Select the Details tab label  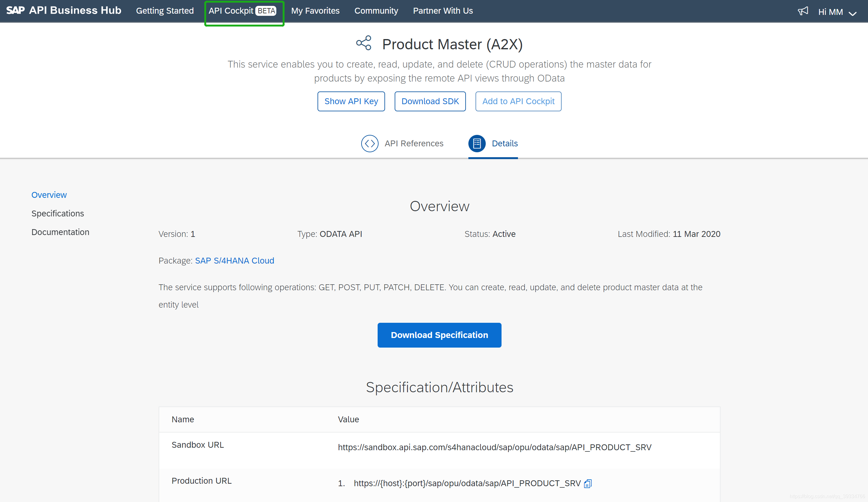tap(505, 144)
